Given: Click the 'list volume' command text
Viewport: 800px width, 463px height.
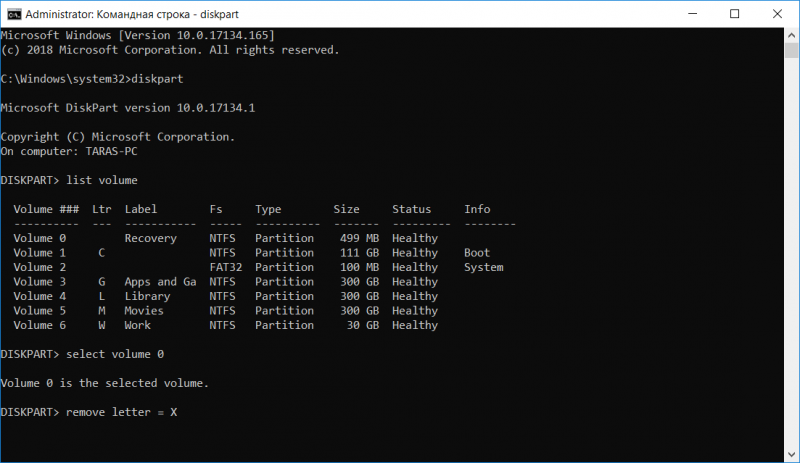Looking at the screenshot, I should (x=102, y=180).
